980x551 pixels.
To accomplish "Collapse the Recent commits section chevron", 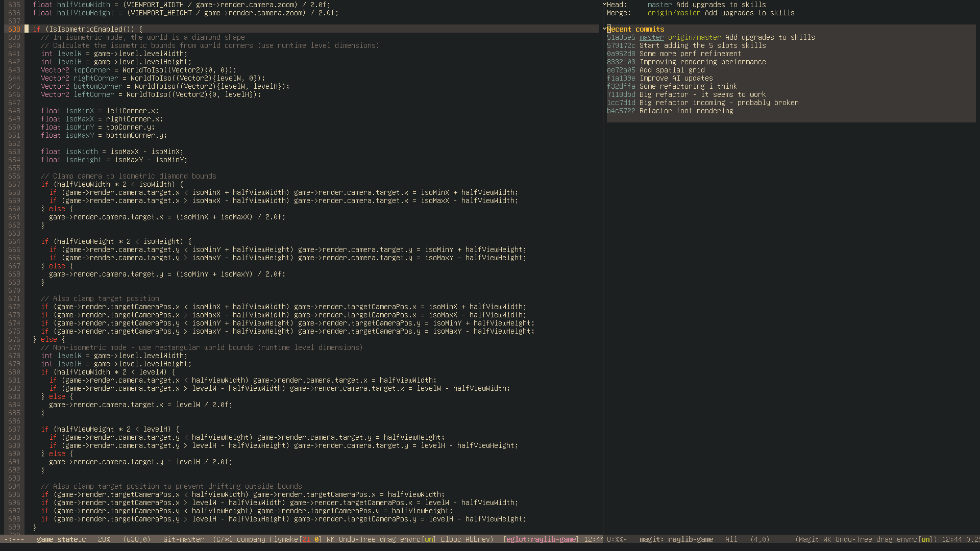I will [x=605, y=29].
